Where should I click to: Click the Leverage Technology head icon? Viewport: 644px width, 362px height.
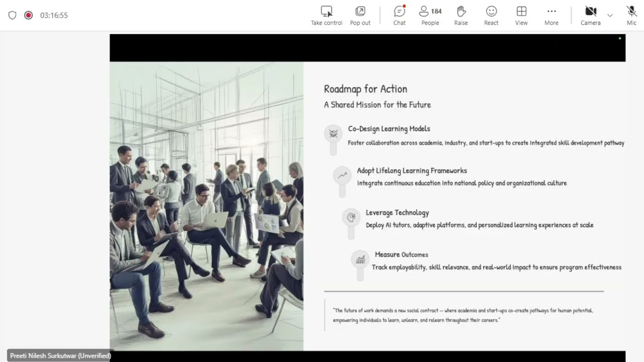point(351,217)
